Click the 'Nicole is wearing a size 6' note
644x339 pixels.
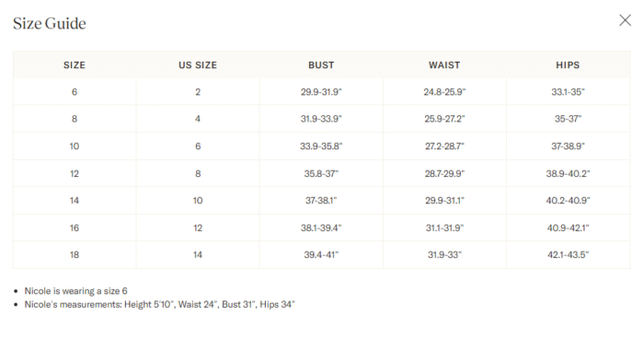[76, 291]
